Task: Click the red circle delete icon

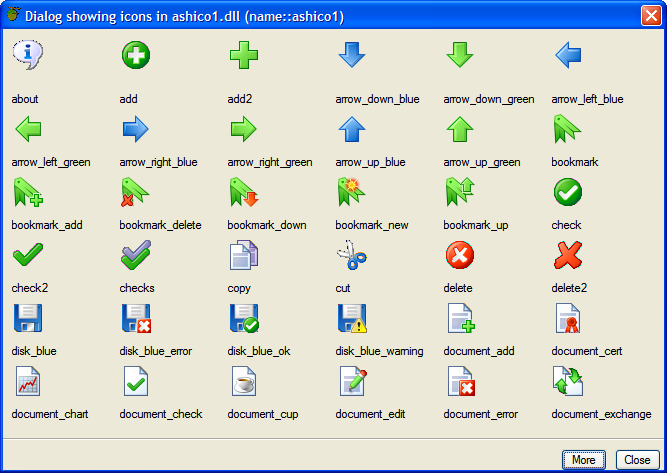Action: 460,256
